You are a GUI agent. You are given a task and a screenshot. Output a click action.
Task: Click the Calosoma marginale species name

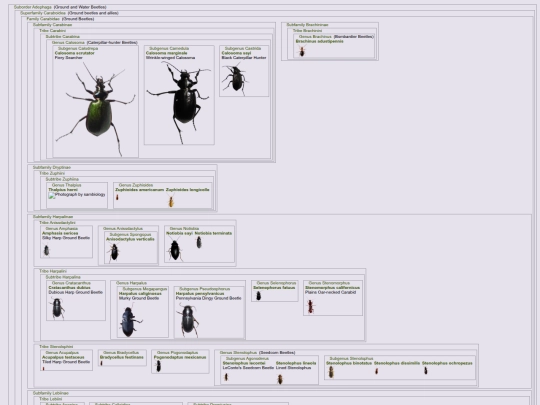[166, 53]
